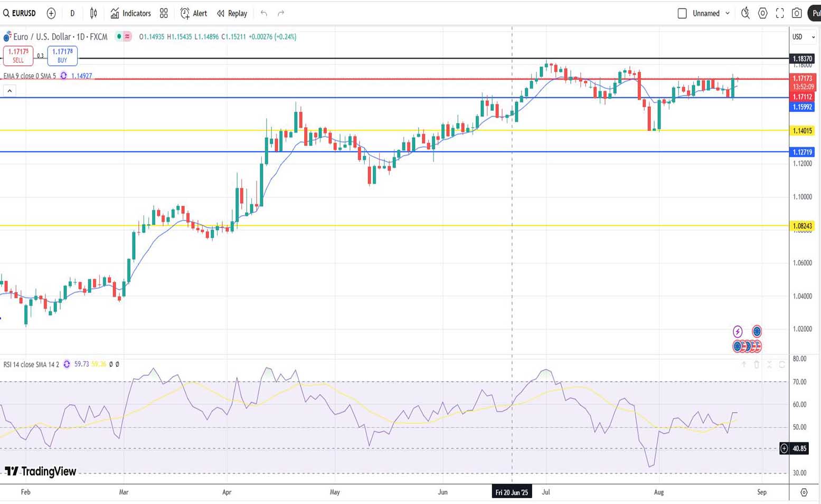Start bar Replay mode
The image size is (821, 504).
[232, 13]
